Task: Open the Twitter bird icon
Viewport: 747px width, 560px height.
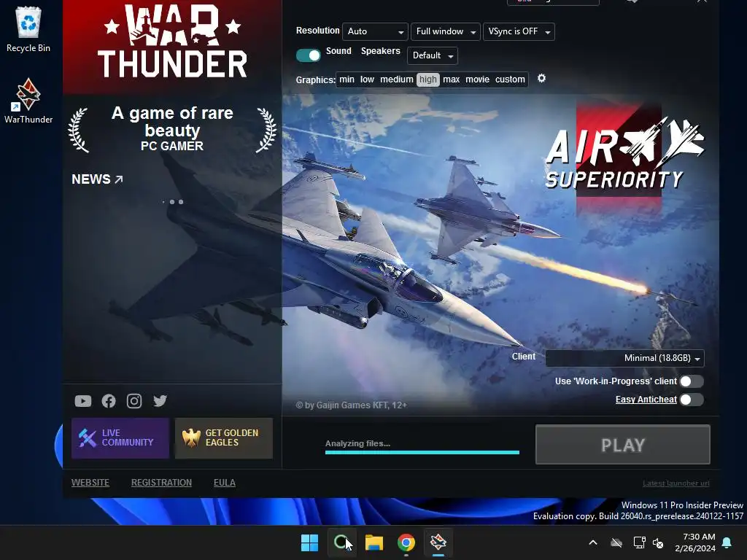Action: click(x=160, y=401)
